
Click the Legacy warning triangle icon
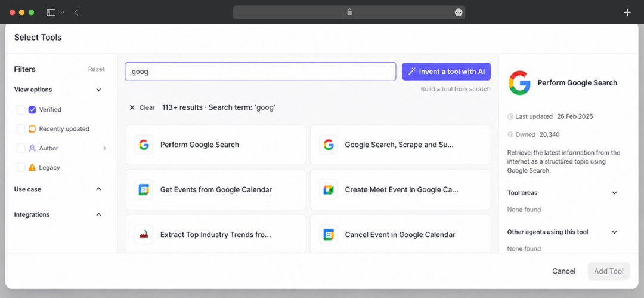pos(32,168)
